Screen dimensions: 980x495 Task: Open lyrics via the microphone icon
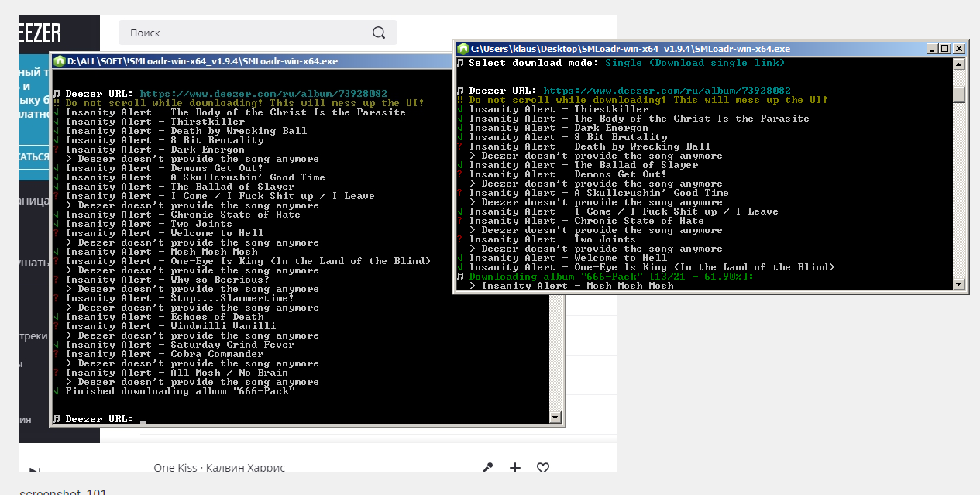(x=487, y=467)
